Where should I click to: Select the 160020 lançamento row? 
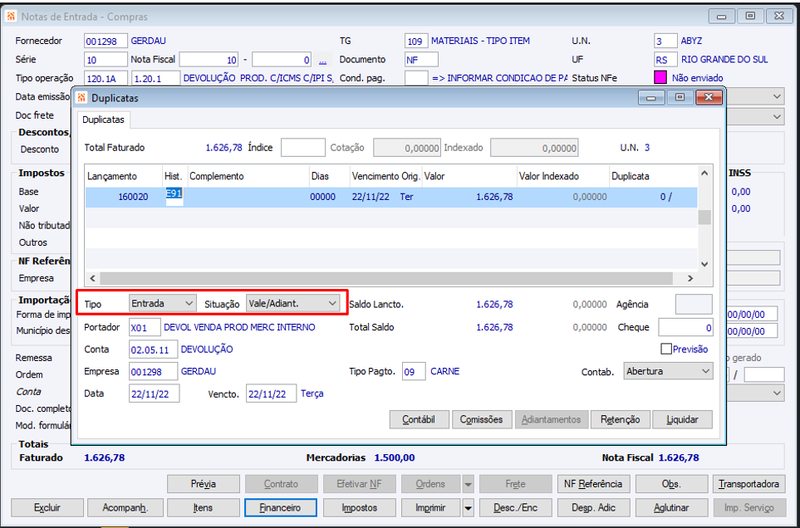(391, 197)
